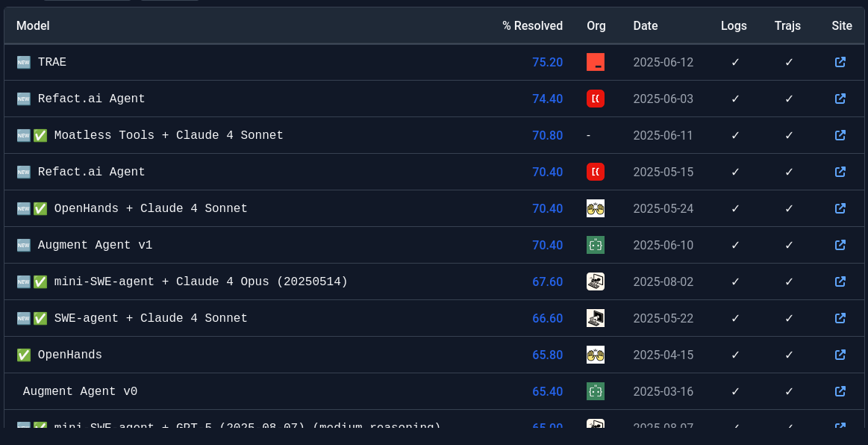Image resolution: width=868 pixels, height=445 pixels.
Task: Click the 67.60 resolved score
Action: pos(548,281)
